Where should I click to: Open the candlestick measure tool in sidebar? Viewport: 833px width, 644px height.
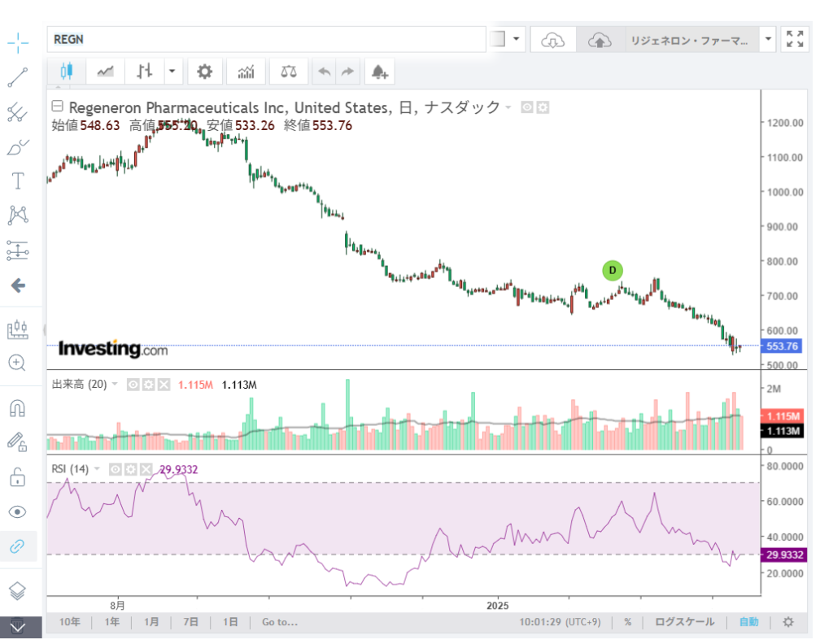(x=18, y=329)
